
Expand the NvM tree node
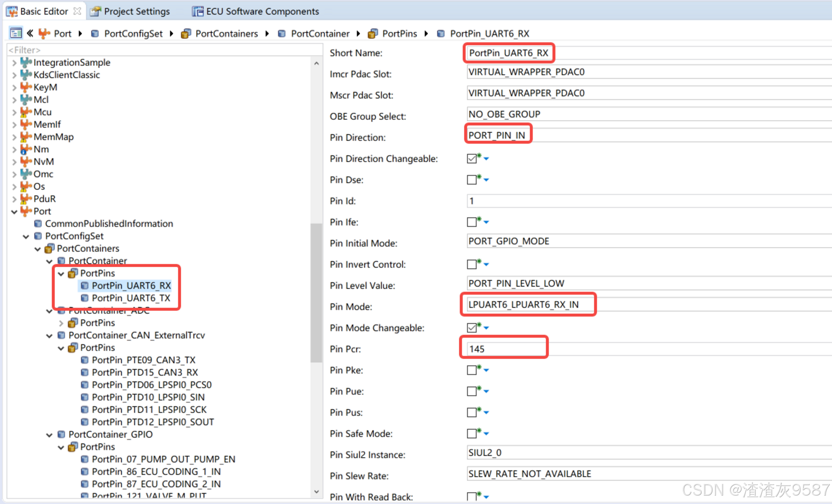14,162
